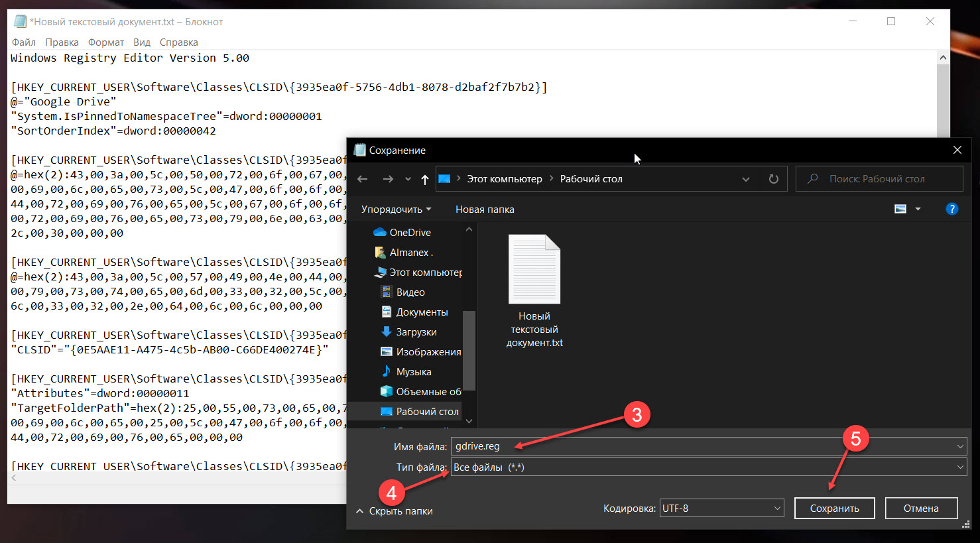Click the Save dialog title bar icon
Screen dimensions: 980x543
pos(359,150)
